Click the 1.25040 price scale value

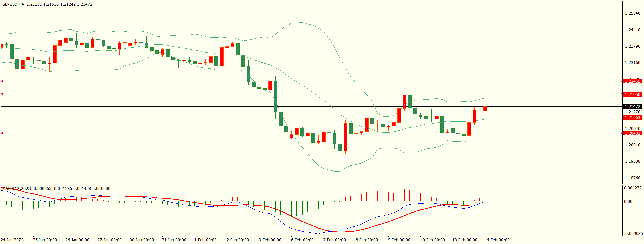click(632, 13)
